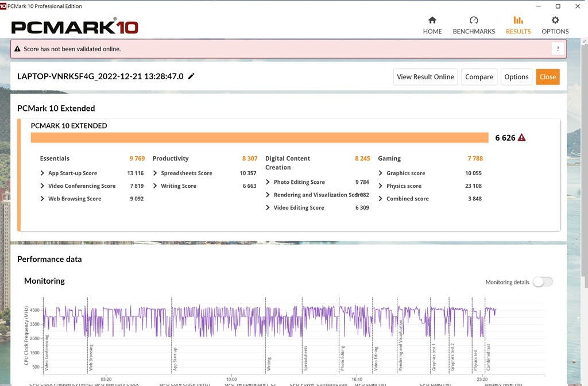Open the Benchmarks gauge icon
This screenshot has width=588, height=386.
click(474, 20)
